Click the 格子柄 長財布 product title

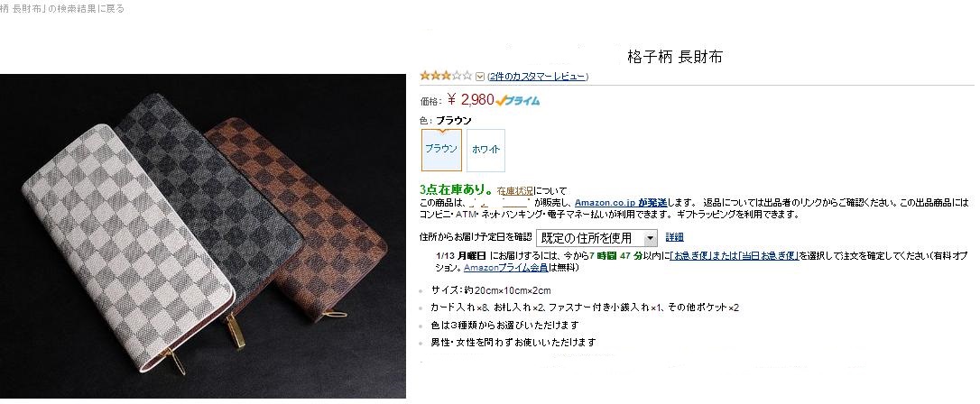click(674, 57)
